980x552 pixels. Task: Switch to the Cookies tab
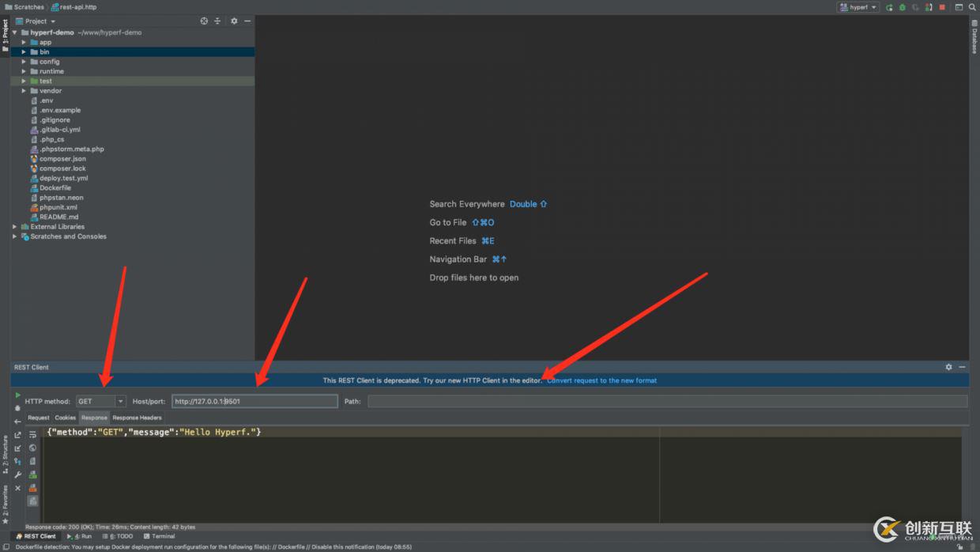coord(65,418)
